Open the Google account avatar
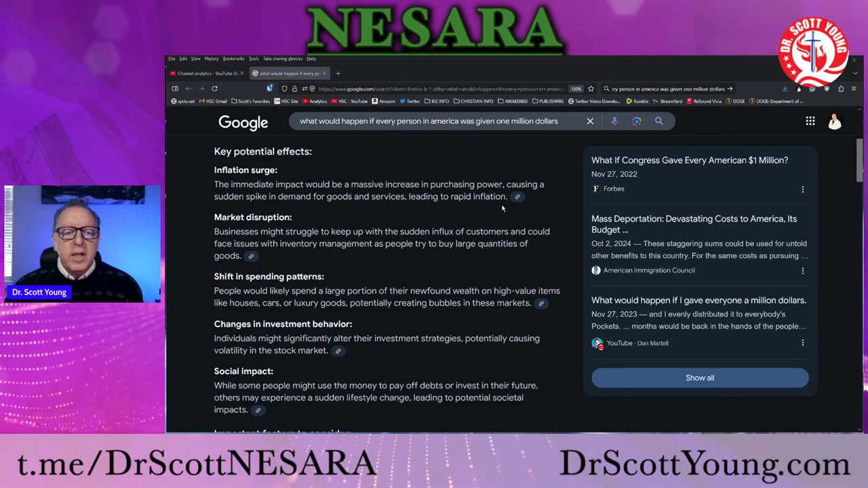The height and width of the screenshot is (488, 868). pos(835,121)
